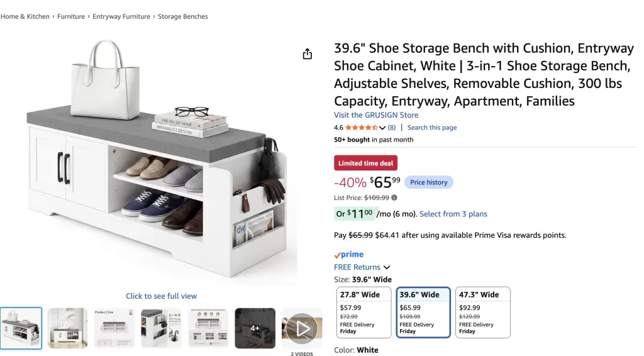The image size is (644, 356).
Task: Open the Home & Kitchen breadcrumb
Action: pos(25,16)
